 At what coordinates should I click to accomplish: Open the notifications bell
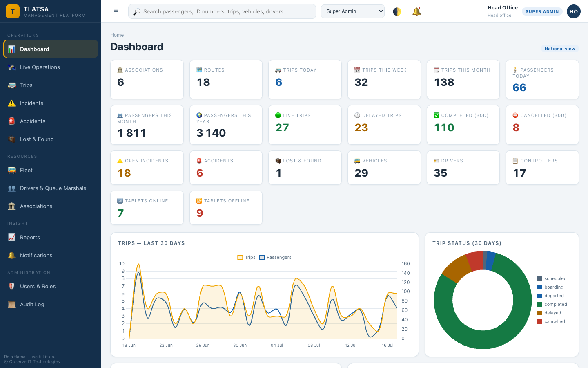click(x=416, y=11)
